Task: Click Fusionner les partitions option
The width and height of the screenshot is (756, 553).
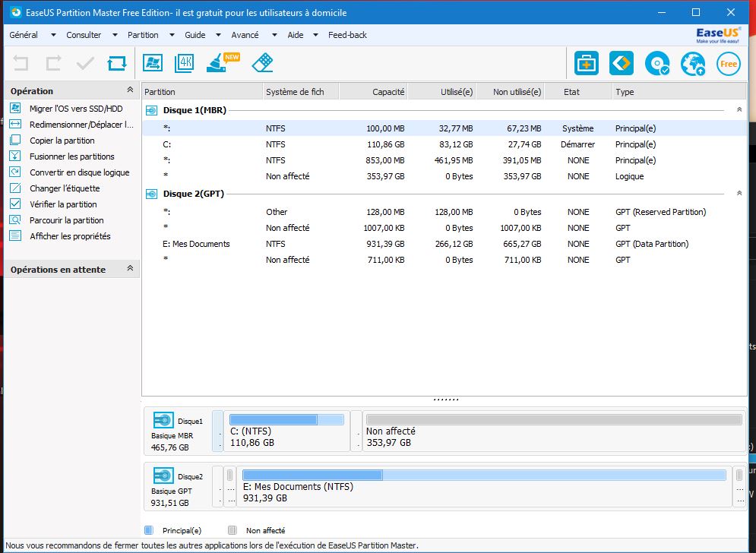Action: (x=71, y=156)
